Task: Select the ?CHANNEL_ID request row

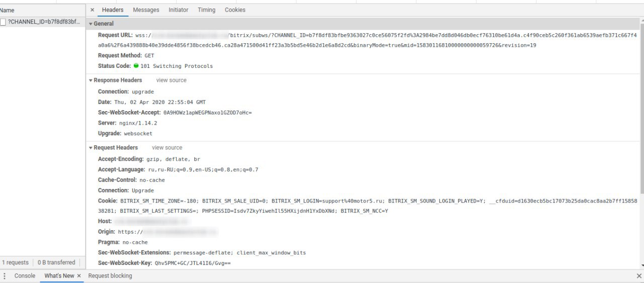Action: tap(44, 22)
